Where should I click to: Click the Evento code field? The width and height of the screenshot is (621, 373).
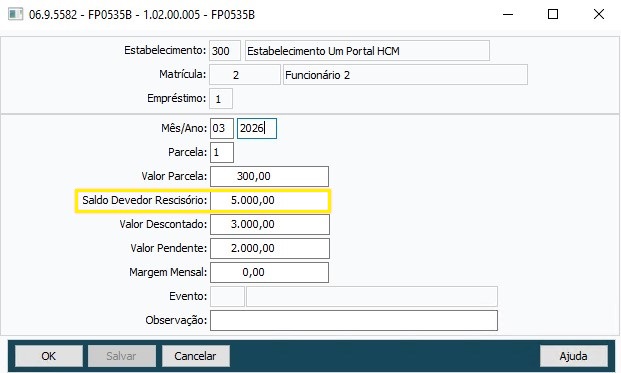pos(227,297)
